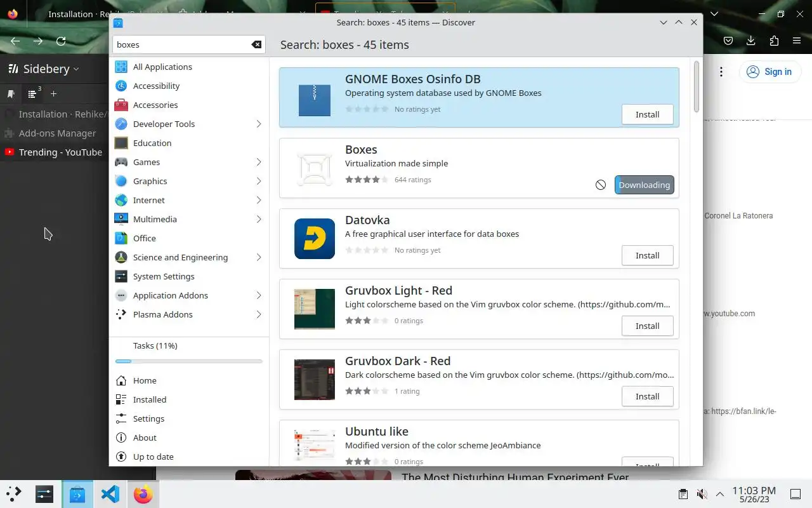Click Sign in on YouTube page

pyautogui.click(x=769, y=72)
